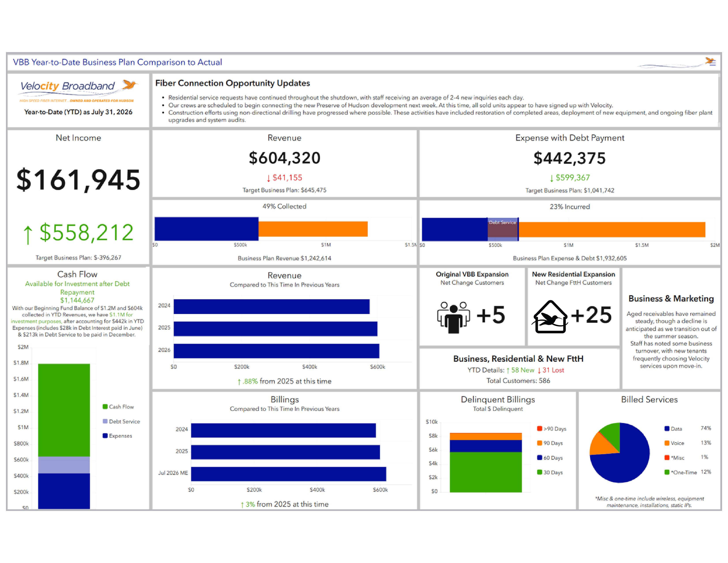
Task: Click the dashboard title "VBB Year-to-Date Business Plan Comparison to Actual"
Action: [117, 62]
